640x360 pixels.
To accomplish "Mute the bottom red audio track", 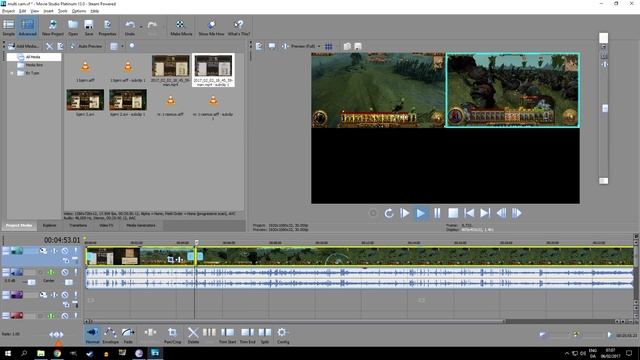I will tap(65, 316).
